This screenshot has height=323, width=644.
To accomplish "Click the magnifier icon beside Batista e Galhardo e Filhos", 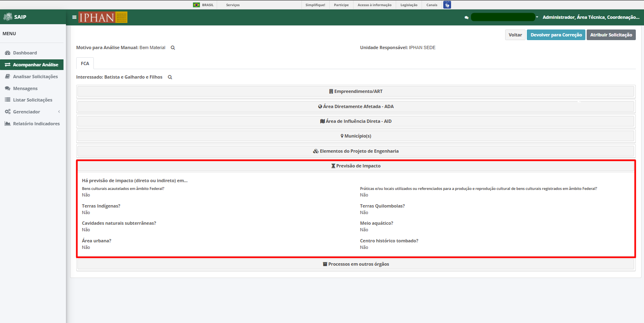I will (x=170, y=77).
